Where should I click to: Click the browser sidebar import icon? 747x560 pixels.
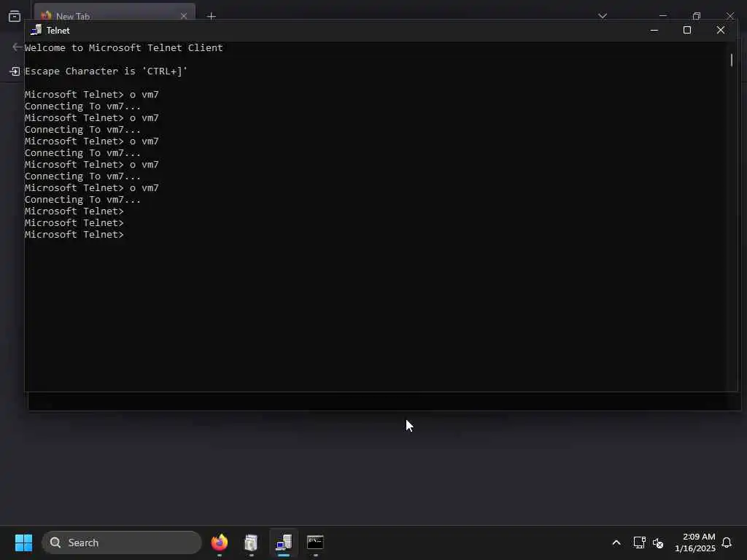click(15, 71)
